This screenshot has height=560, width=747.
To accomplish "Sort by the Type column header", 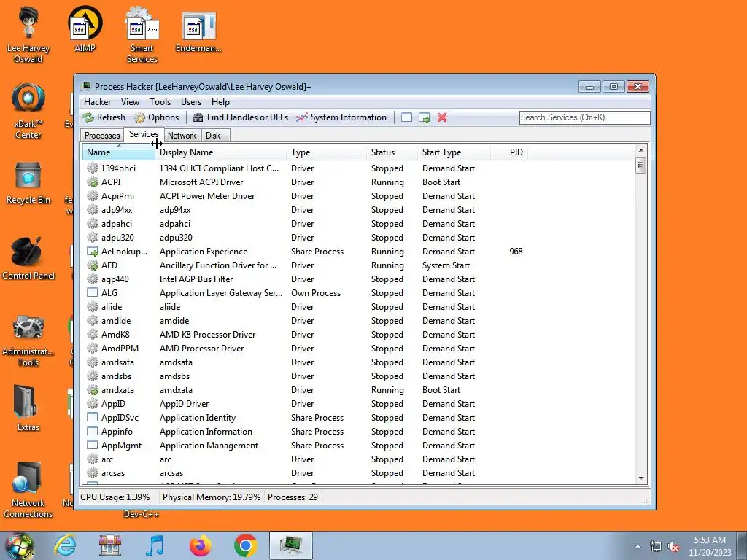I will (x=327, y=152).
